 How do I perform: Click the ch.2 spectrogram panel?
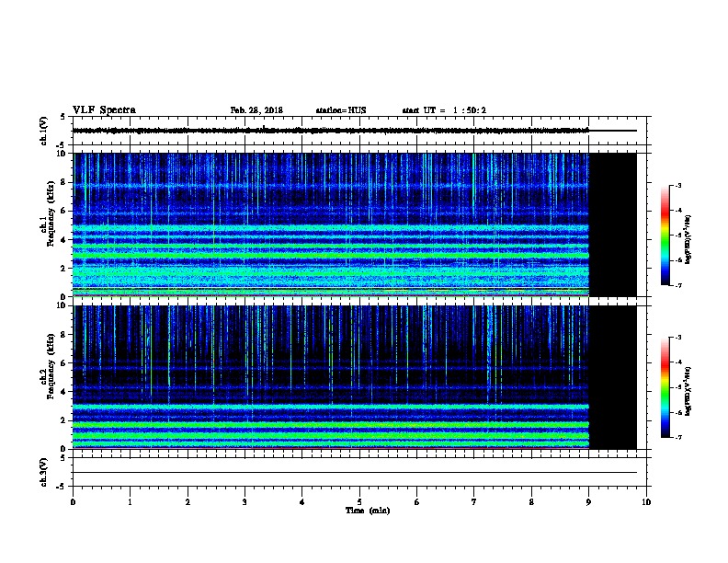click(331, 377)
